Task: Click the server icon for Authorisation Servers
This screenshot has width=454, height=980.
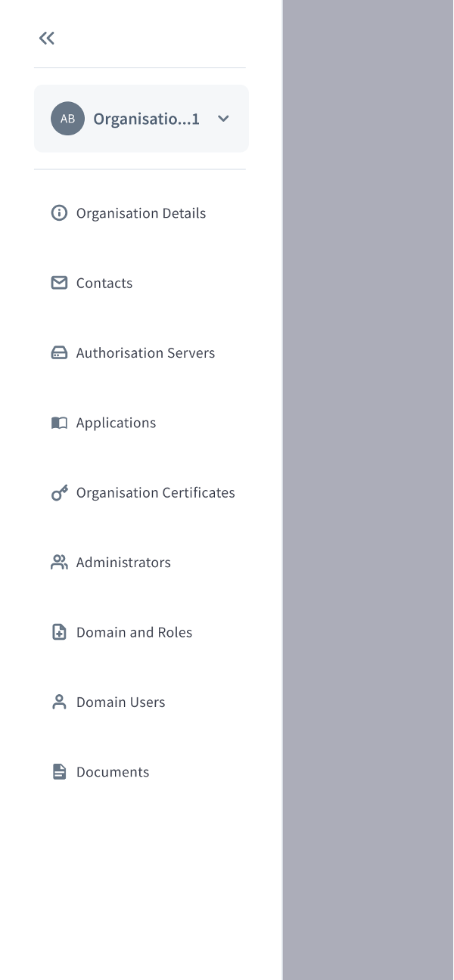Action: pyautogui.click(x=59, y=353)
